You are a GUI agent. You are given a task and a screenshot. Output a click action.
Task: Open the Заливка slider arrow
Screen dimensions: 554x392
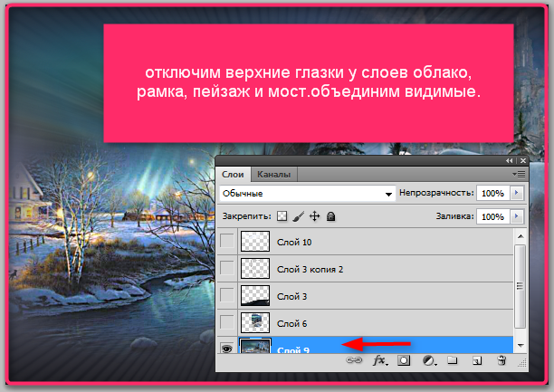(517, 216)
